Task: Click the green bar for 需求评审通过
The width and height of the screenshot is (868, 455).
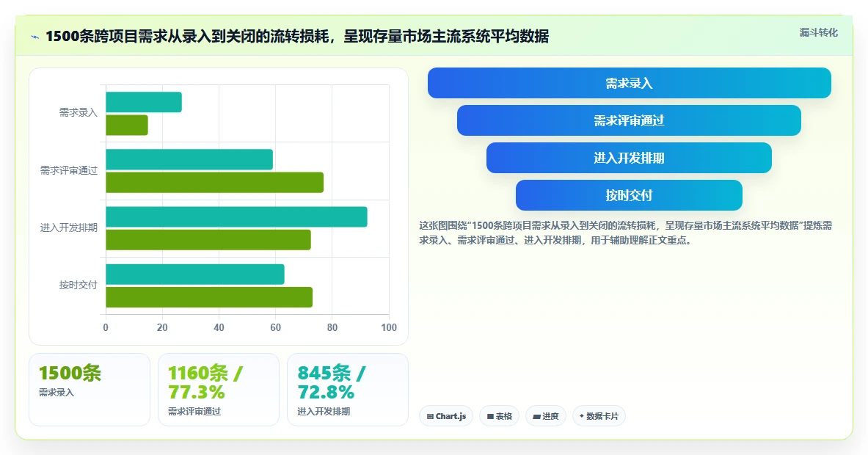Action: pyautogui.click(x=215, y=183)
